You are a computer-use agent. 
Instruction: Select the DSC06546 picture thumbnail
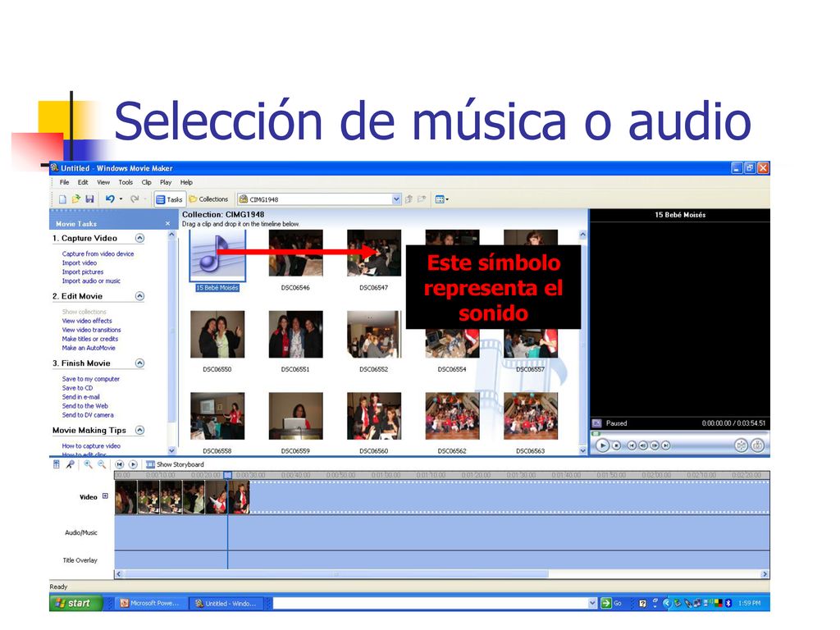coord(295,253)
